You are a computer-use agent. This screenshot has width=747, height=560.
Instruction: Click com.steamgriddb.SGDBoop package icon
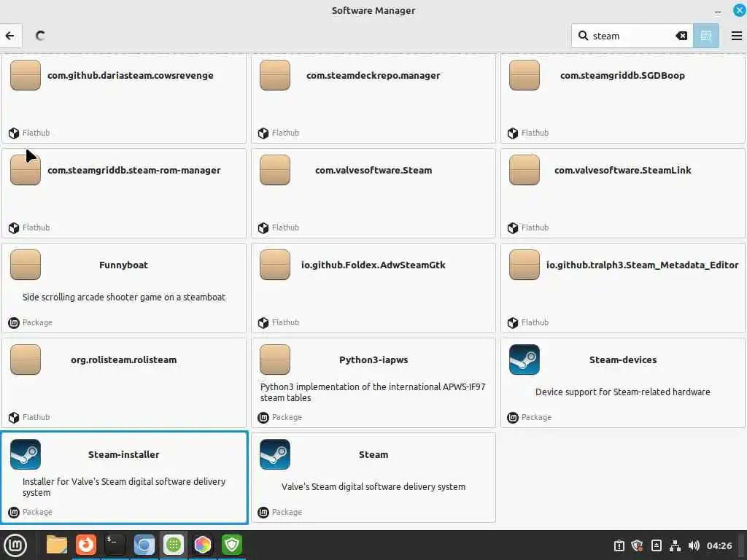[x=524, y=75]
